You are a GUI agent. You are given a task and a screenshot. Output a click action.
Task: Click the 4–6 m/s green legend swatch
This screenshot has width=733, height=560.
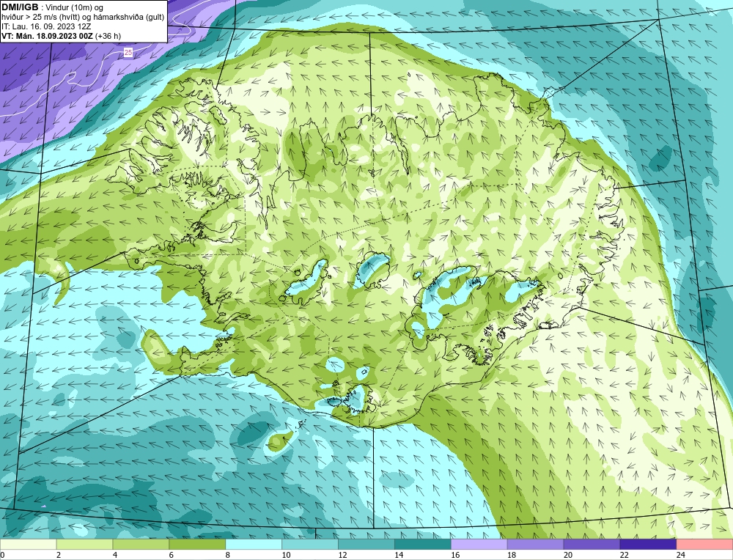pyautogui.click(x=141, y=545)
